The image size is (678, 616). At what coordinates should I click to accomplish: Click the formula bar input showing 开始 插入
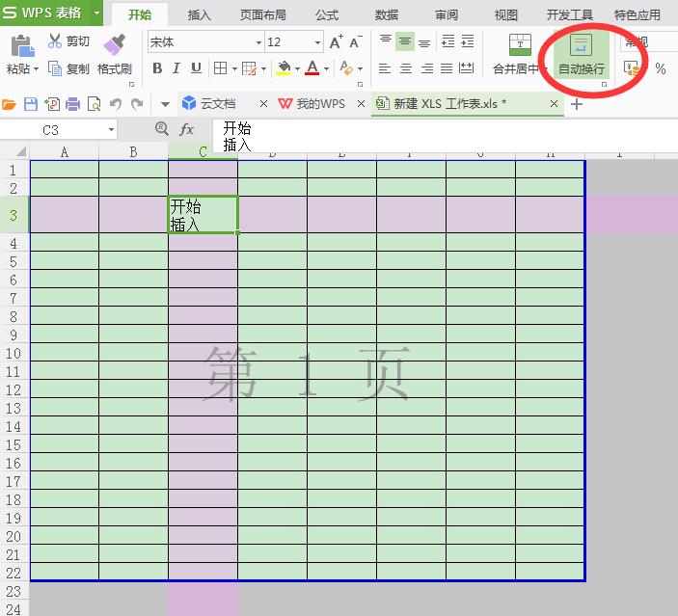click(445, 136)
